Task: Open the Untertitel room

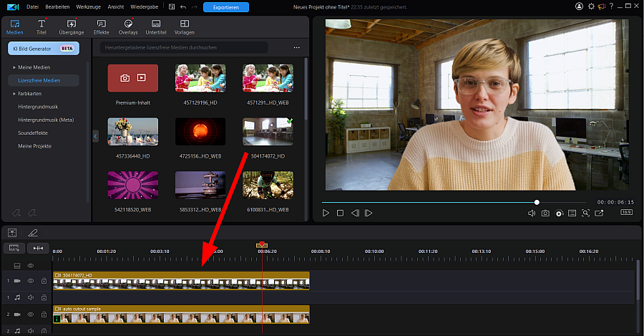Action: click(x=156, y=27)
